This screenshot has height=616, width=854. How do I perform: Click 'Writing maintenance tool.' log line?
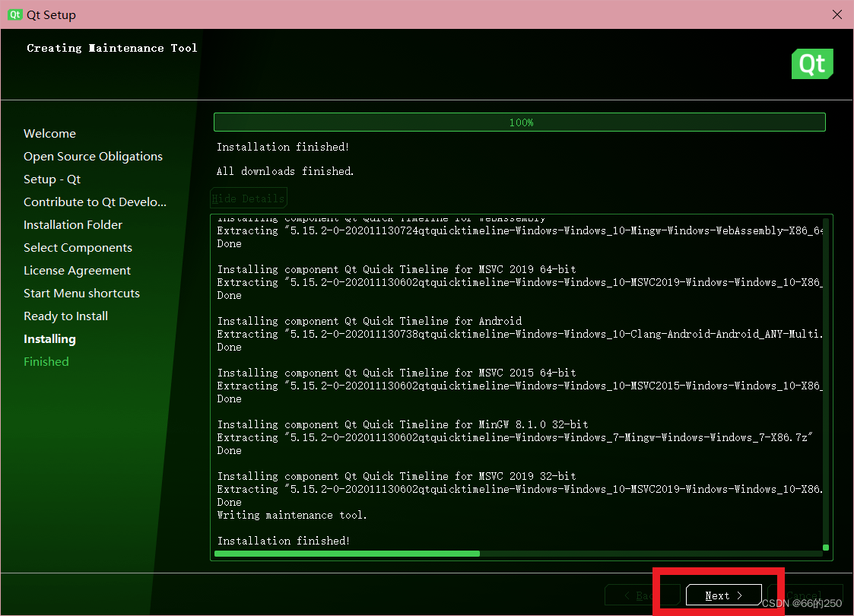(x=292, y=516)
